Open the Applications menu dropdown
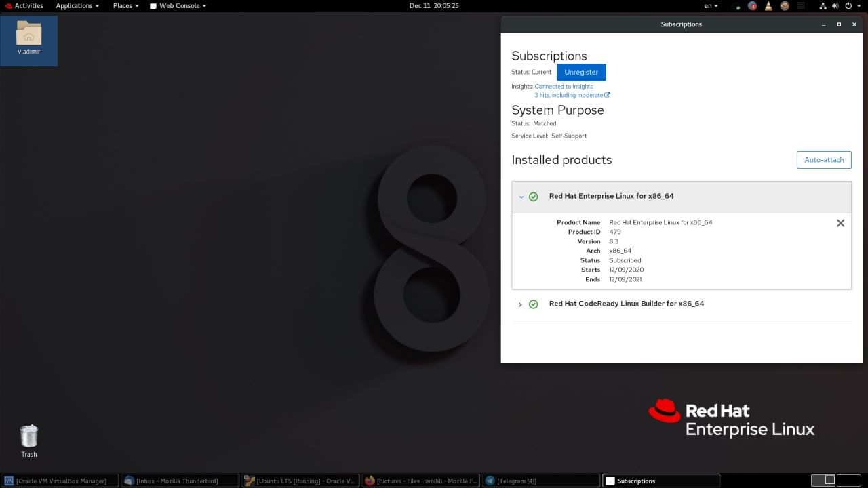Image resolution: width=868 pixels, height=488 pixels. pyautogui.click(x=77, y=5)
